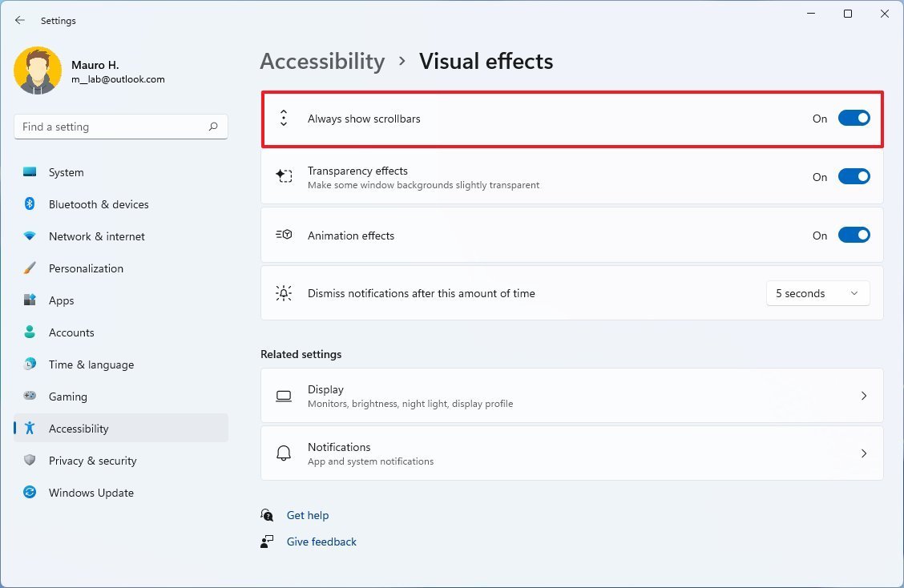Toggle off Always show scrollbars
Image resolution: width=904 pixels, height=588 pixels.
coord(854,118)
